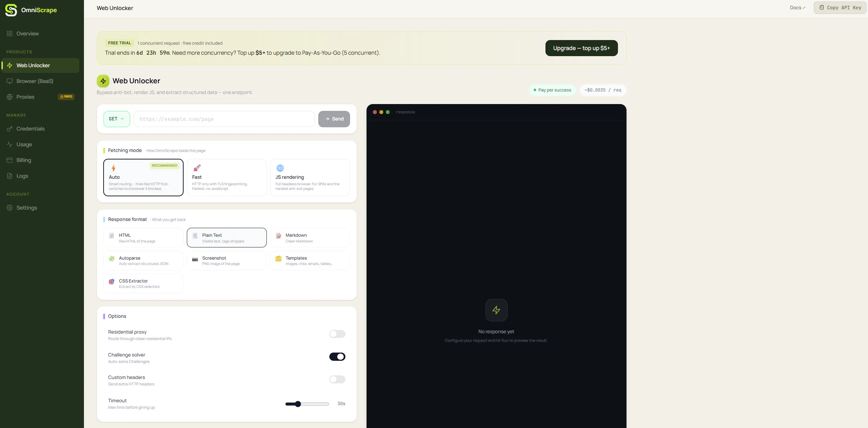Click the Proxies globe icon
868x428 pixels.
10,97
